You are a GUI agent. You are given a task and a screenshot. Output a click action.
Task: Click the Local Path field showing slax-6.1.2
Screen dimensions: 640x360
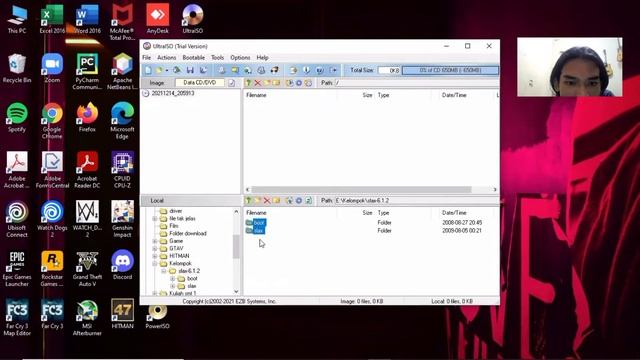pos(416,200)
